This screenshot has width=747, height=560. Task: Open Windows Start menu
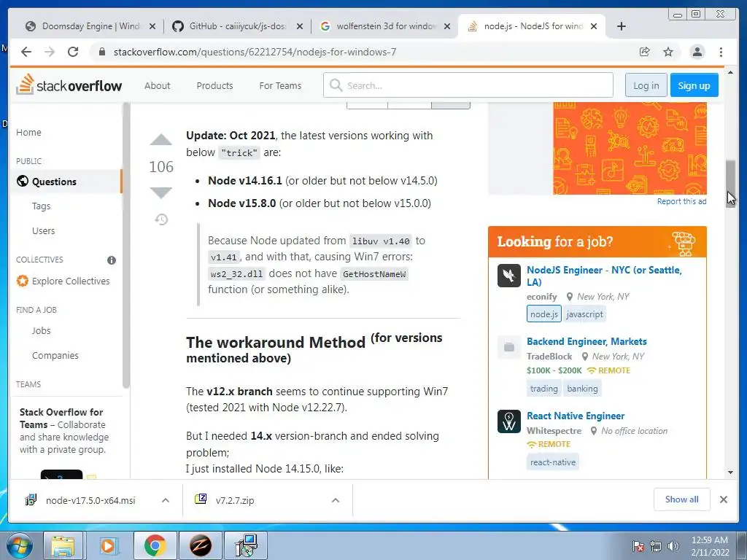coord(19,545)
